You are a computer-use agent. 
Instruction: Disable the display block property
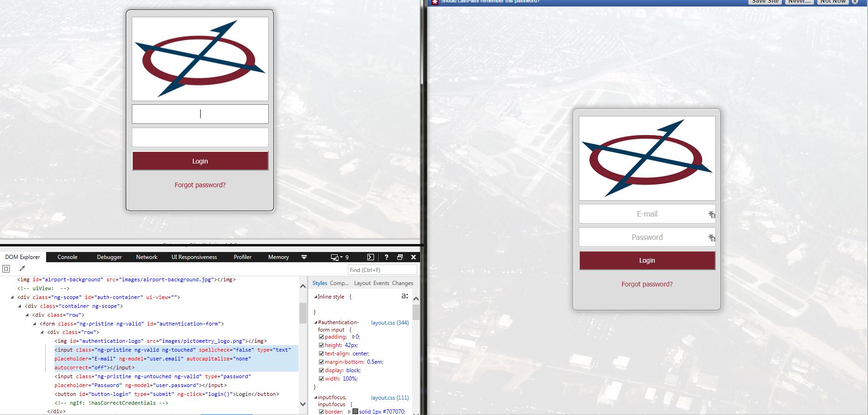point(321,370)
